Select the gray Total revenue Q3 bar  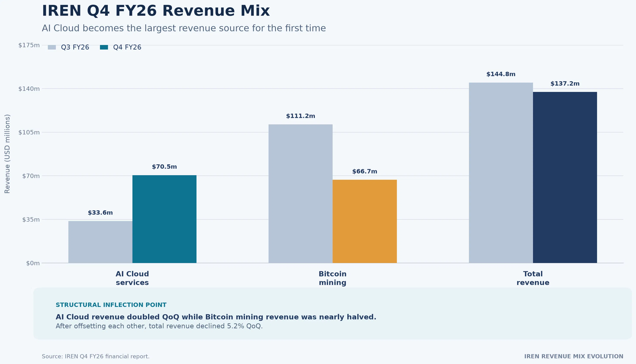[501, 173]
